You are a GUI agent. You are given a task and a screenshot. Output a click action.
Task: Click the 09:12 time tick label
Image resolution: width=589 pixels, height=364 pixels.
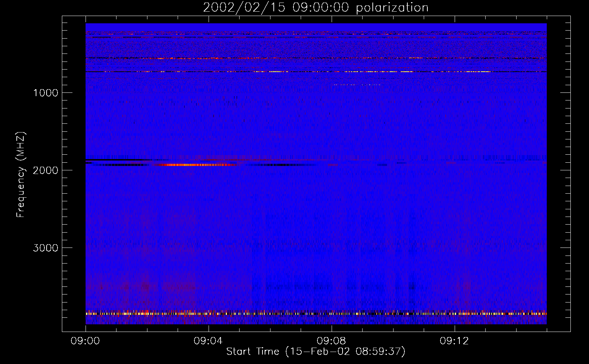pyautogui.click(x=454, y=341)
